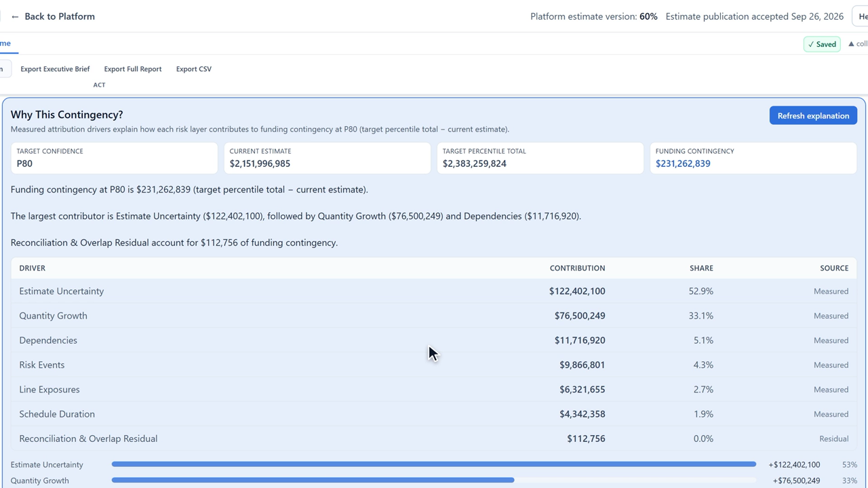The height and width of the screenshot is (488, 868).
Task: Click the Source column header
Action: click(834, 268)
